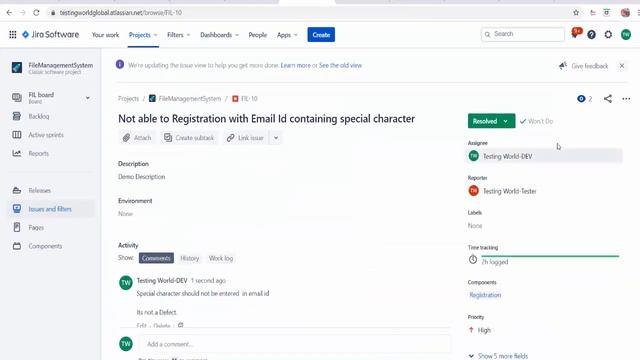Image resolution: width=640 pixels, height=360 pixels.
Task: Open the app switcher grid icon
Action: [x=13, y=35]
